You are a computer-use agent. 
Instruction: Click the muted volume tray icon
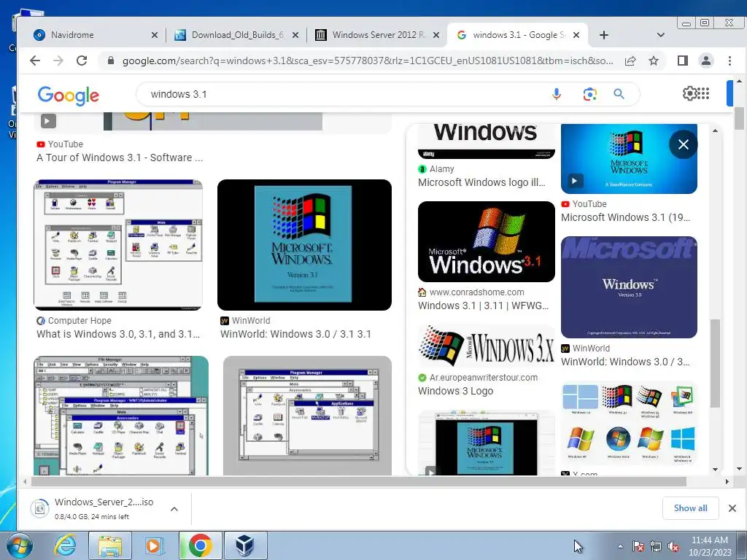[673, 547]
